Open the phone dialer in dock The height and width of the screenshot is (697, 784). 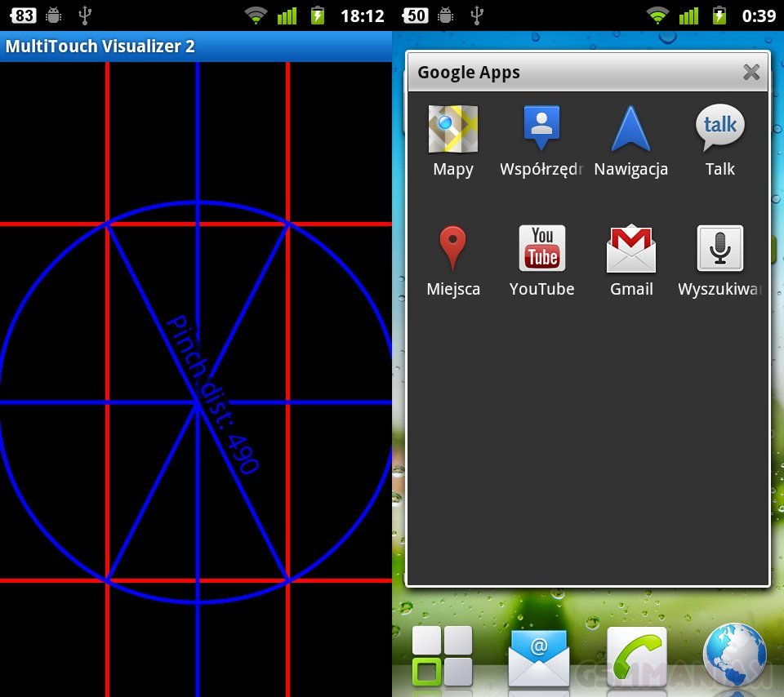tap(637, 656)
